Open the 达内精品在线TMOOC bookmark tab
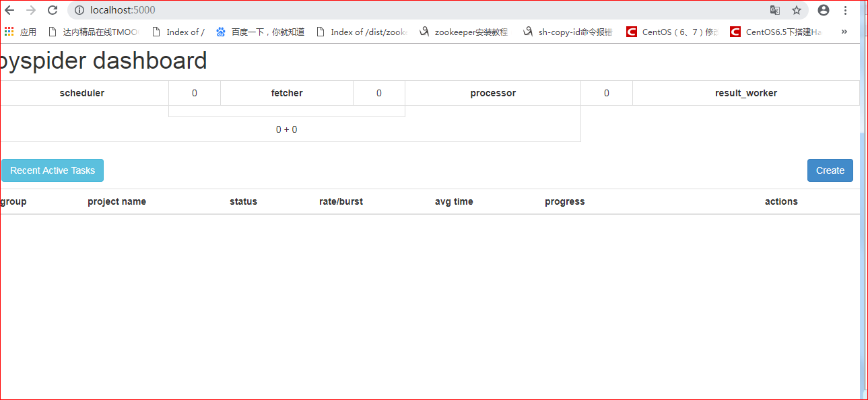 [96, 31]
